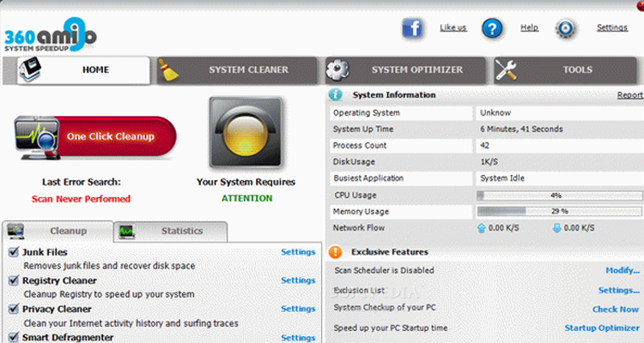
Task: Click the System Information info icon
Action: click(335, 95)
